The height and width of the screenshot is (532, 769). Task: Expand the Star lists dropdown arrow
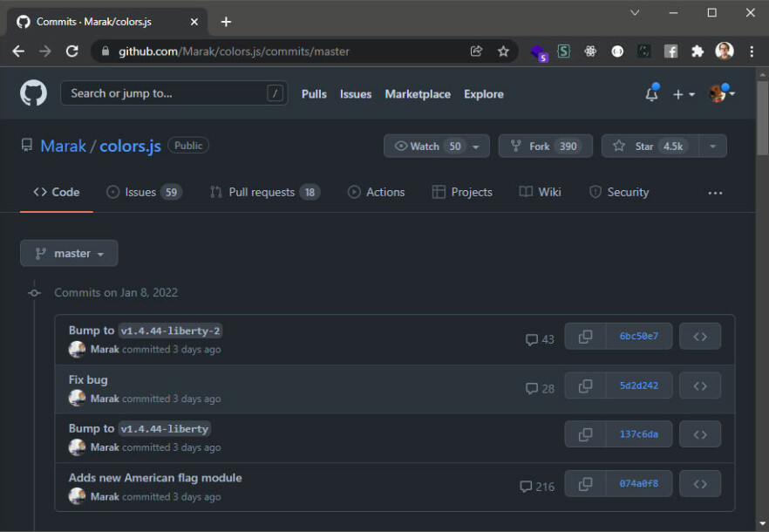pos(712,147)
